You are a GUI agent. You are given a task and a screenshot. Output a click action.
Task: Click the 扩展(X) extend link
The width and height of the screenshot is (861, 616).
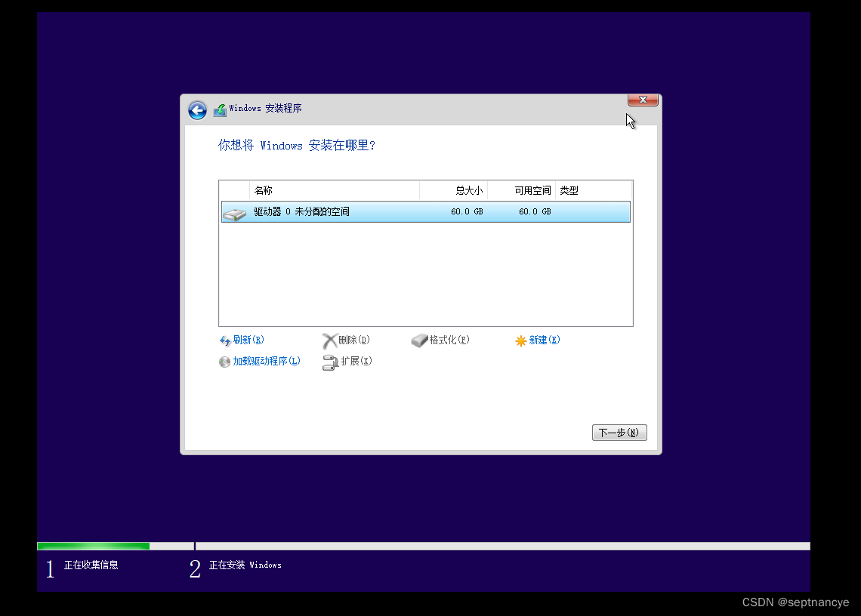point(356,361)
